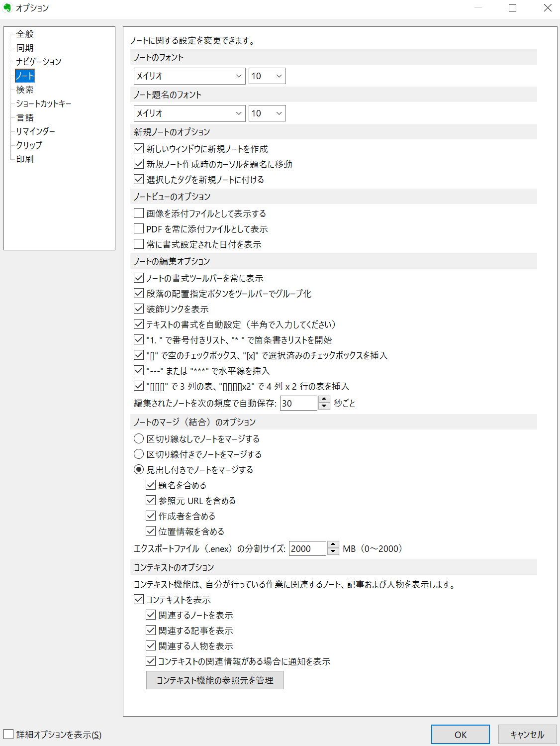Open the note title font name dropdown

(x=189, y=113)
